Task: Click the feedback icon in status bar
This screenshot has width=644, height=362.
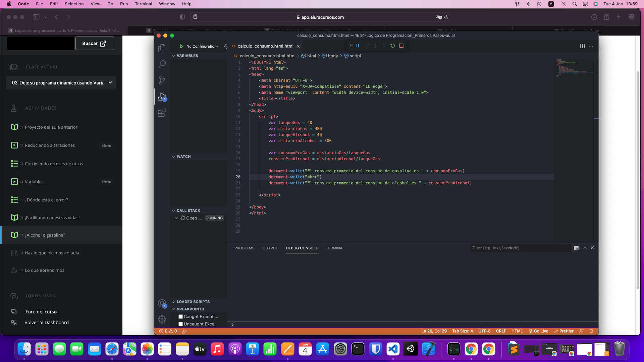Action: tap(582, 331)
